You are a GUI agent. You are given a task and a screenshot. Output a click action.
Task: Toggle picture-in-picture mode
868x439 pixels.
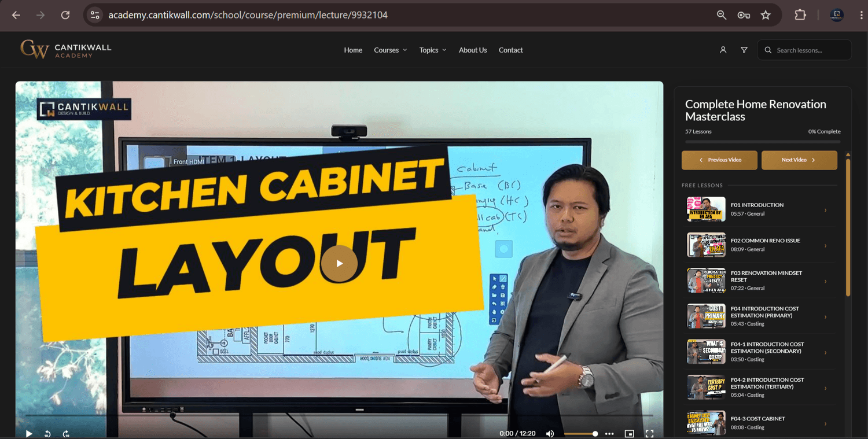630,434
